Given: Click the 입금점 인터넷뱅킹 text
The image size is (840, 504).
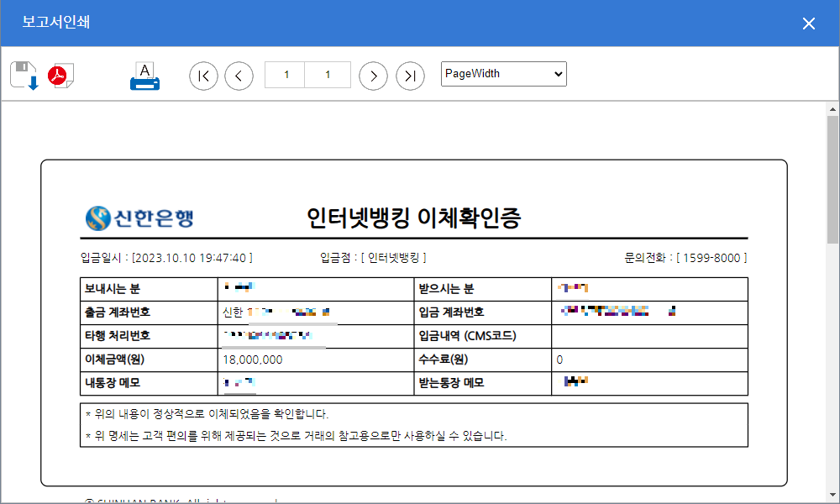Looking at the screenshot, I should [373, 258].
